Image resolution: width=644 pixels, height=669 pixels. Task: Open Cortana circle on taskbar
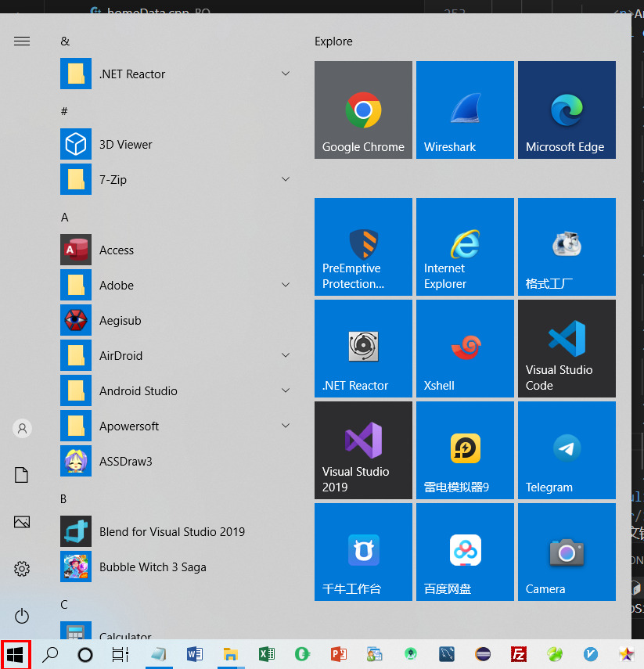tap(85, 654)
